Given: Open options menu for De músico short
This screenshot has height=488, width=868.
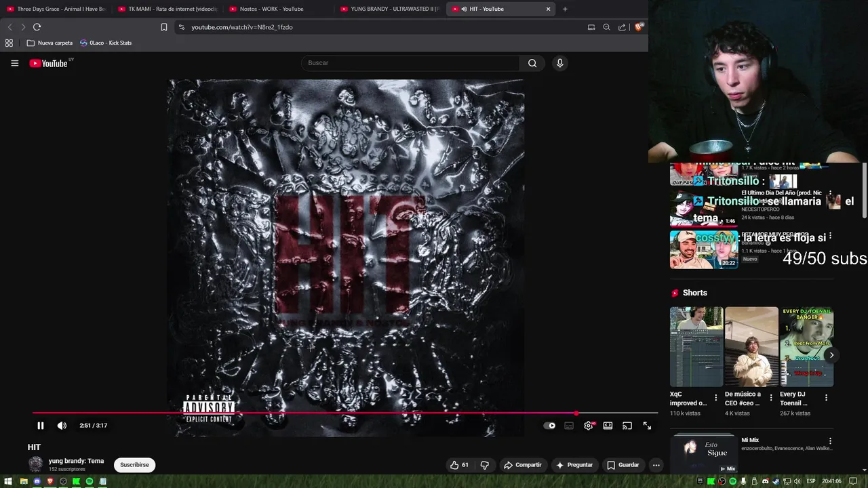Looking at the screenshot, I should pyautogui.click(x=770, y=398).
